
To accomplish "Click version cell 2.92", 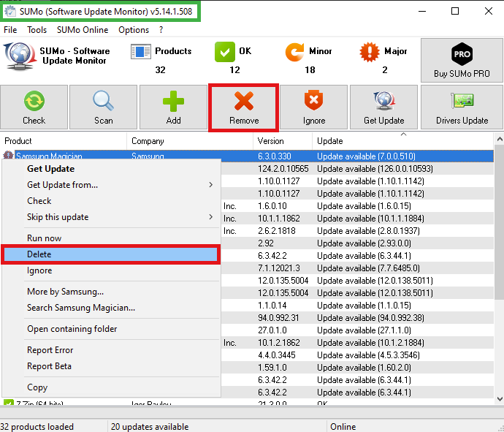I will [265, 243].
